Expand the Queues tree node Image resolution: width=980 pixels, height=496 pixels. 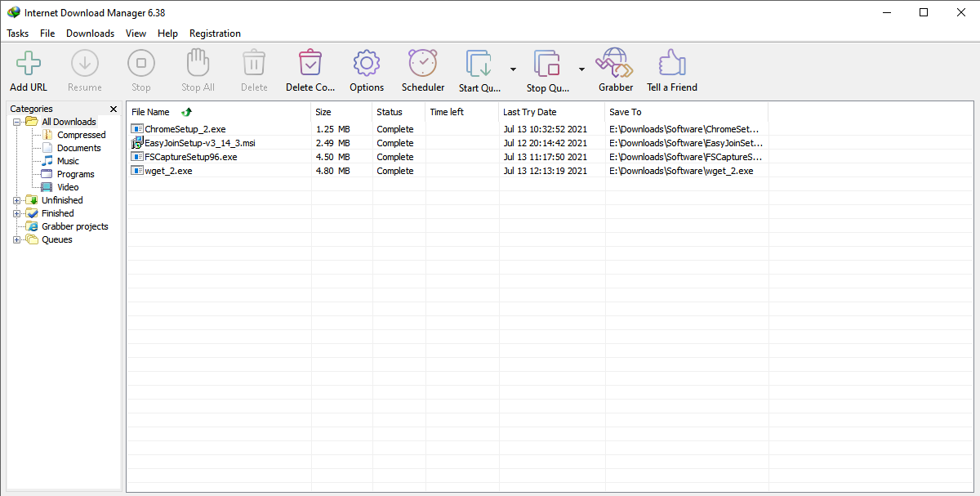point(17,239)
